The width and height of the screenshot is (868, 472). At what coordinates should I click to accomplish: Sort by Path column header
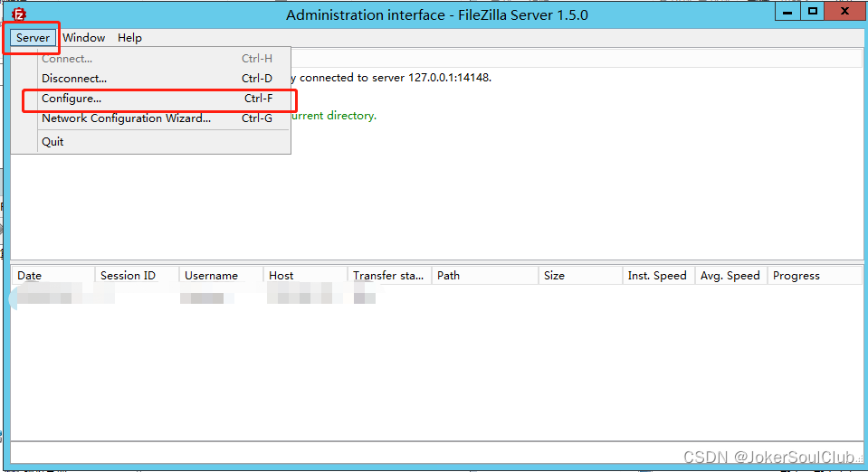pos(485,276)
